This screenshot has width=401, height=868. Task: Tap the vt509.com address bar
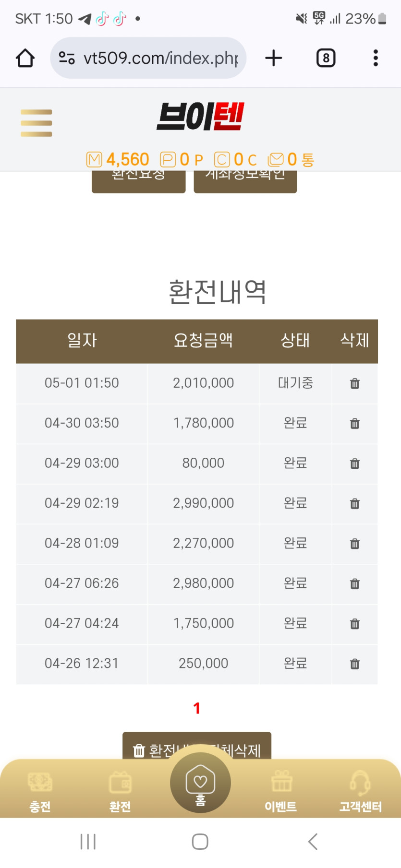tap(149, 58)
